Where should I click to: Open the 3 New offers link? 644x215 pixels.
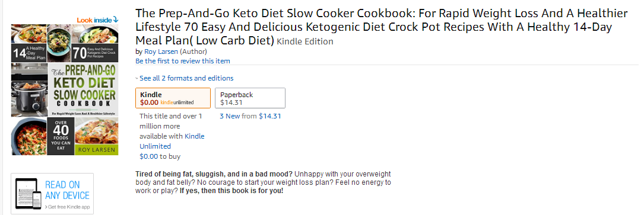click(230, 116)
